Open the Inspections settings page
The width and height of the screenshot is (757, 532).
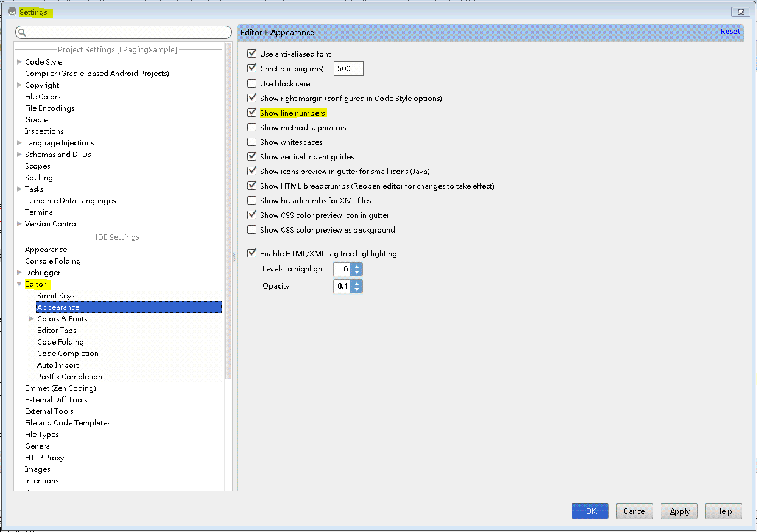coord(44,131)
